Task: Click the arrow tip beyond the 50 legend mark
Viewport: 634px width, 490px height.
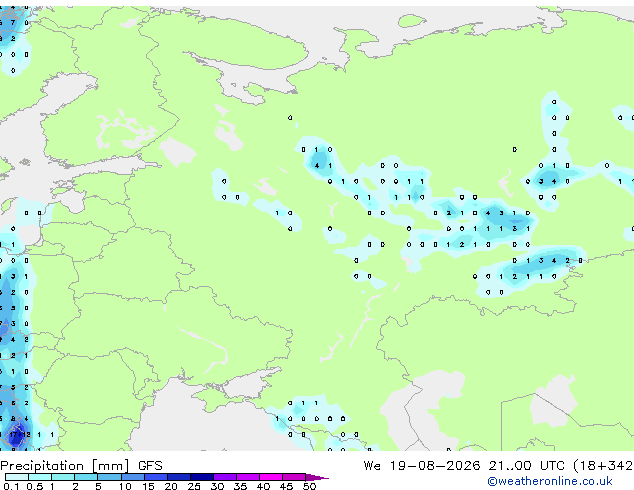Action: 317,477
